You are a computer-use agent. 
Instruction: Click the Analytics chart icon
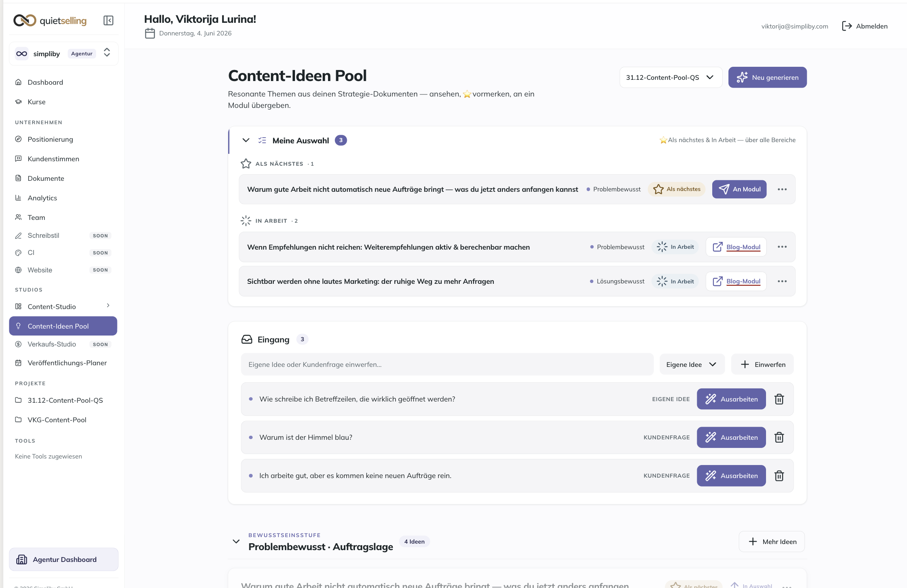click(x=18, y=197)
